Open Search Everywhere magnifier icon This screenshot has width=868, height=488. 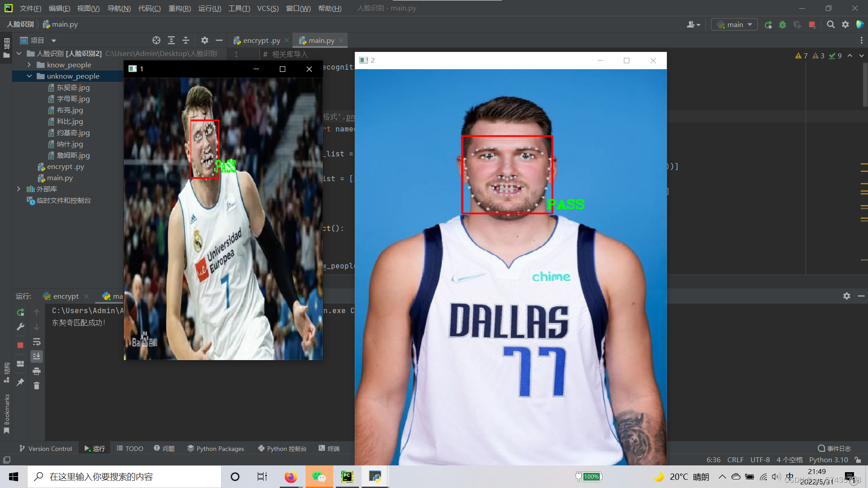830,25
